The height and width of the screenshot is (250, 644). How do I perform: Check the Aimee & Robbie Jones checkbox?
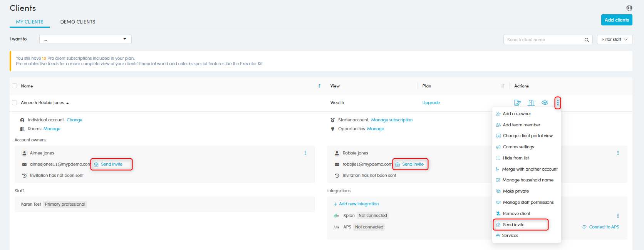click(x=15, y=102)
